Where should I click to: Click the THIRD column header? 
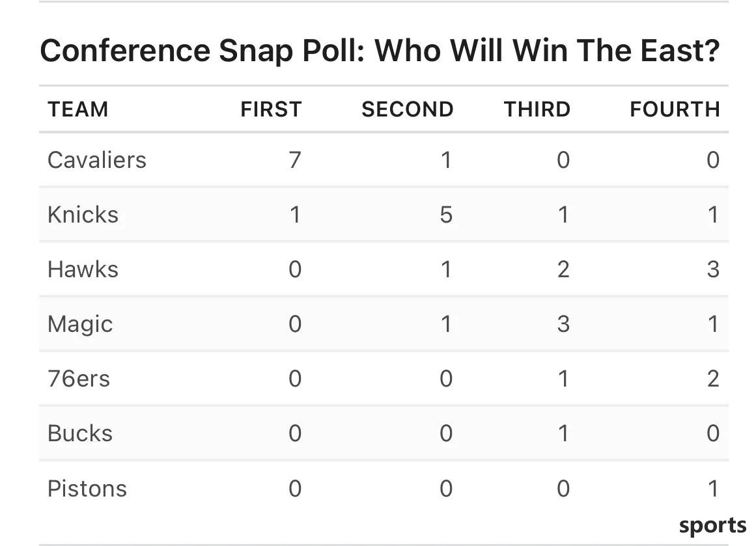click(537, 109)
